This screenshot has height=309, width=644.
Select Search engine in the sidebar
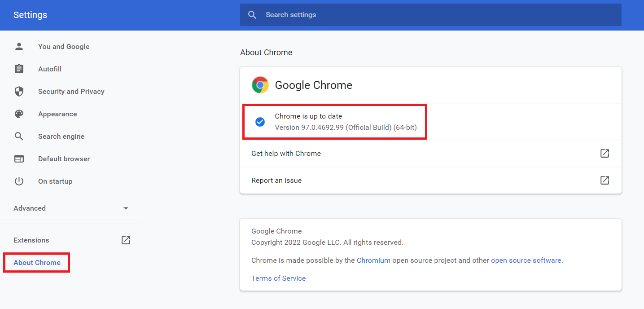[61, 136]
